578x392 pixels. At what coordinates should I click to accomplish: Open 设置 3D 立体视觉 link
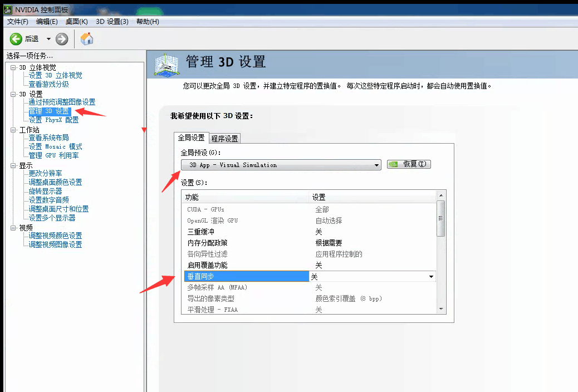(55, 75)
